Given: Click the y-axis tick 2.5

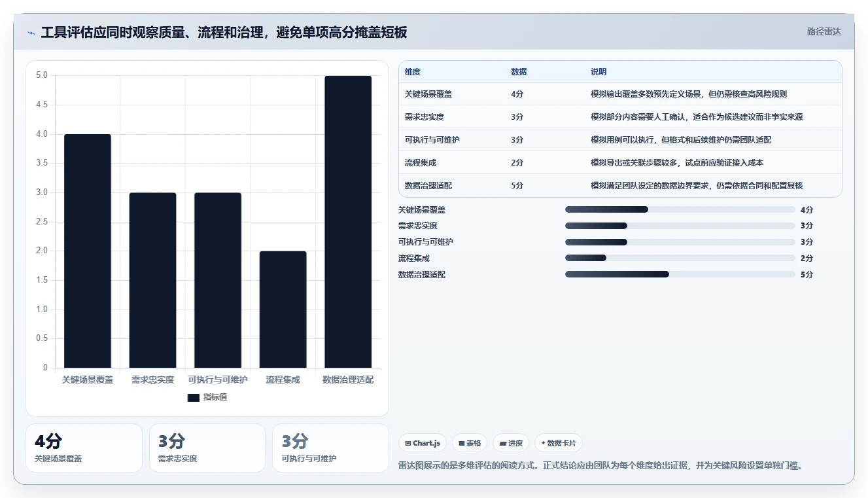Looking at the screenshot, I should 42,222.
